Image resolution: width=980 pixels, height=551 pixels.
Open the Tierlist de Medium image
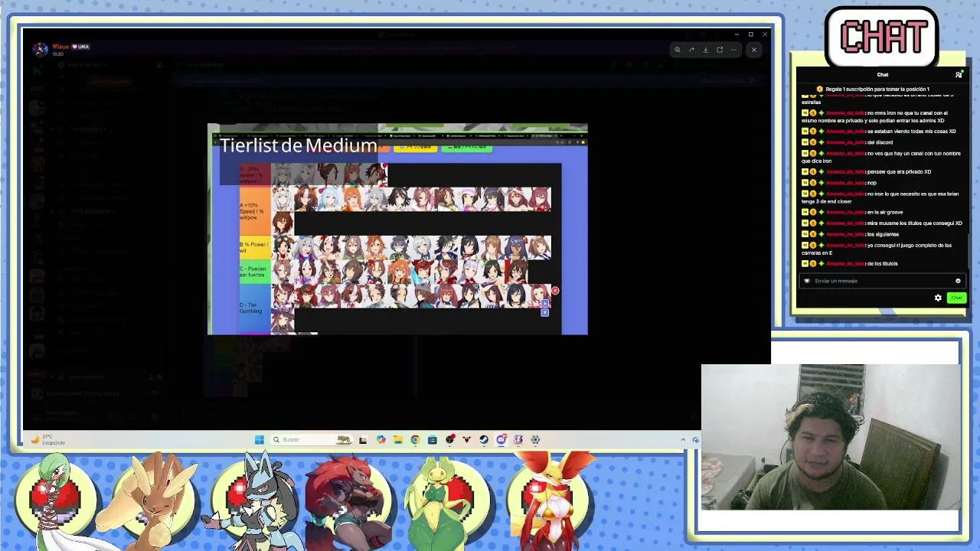tap(397, 229)
